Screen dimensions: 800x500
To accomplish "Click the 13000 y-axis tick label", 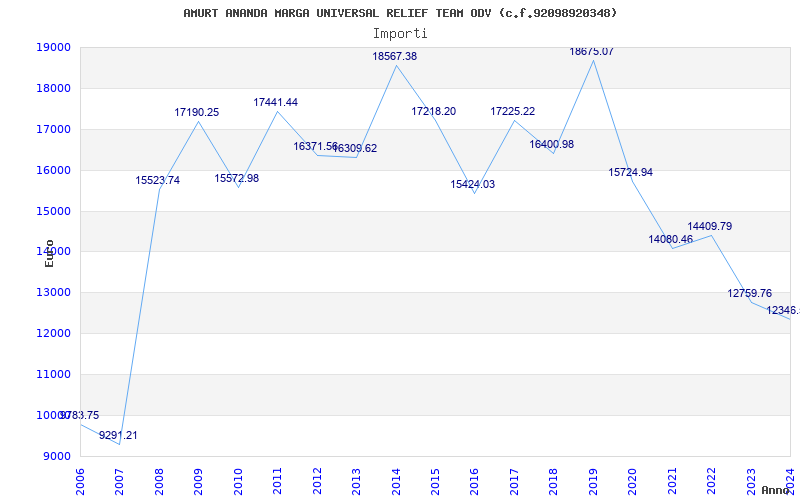I will point(54,292).
